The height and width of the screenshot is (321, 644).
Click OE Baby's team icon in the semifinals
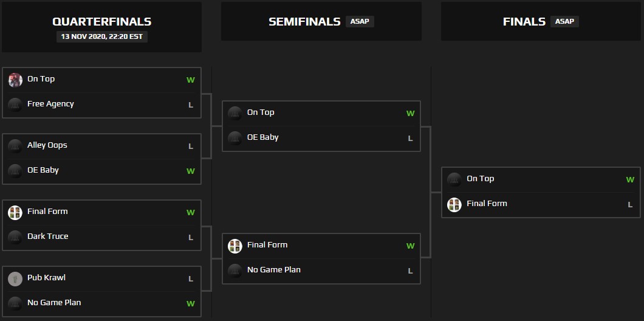point(235,138)
